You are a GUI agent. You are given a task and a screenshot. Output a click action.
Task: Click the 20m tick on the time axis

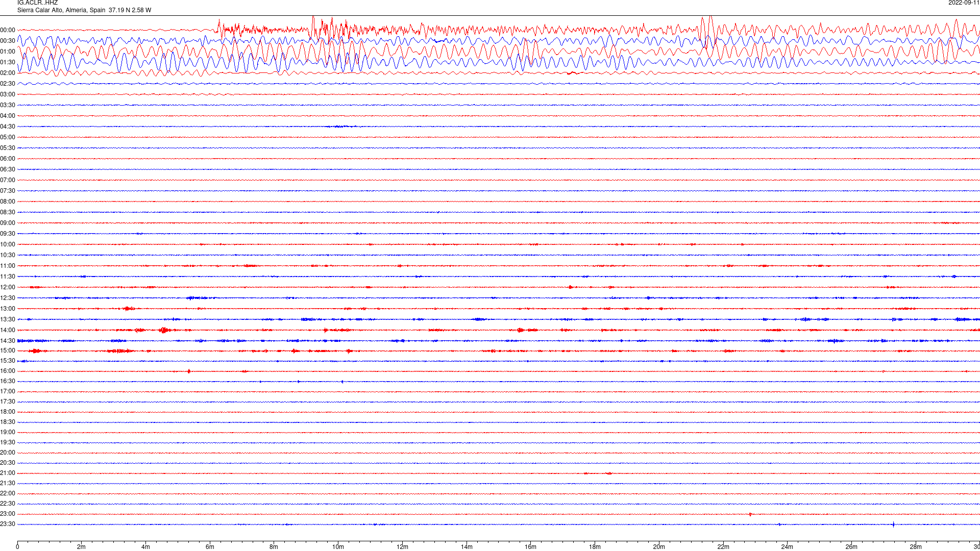(x=659, y=547)
